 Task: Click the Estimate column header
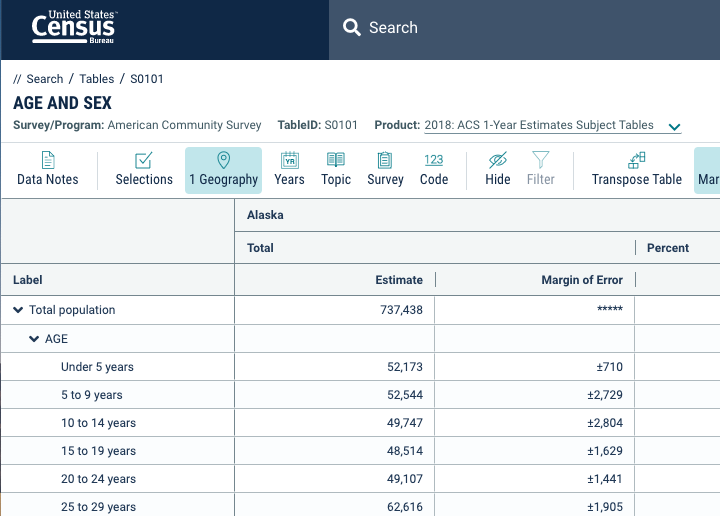(398, 280)
